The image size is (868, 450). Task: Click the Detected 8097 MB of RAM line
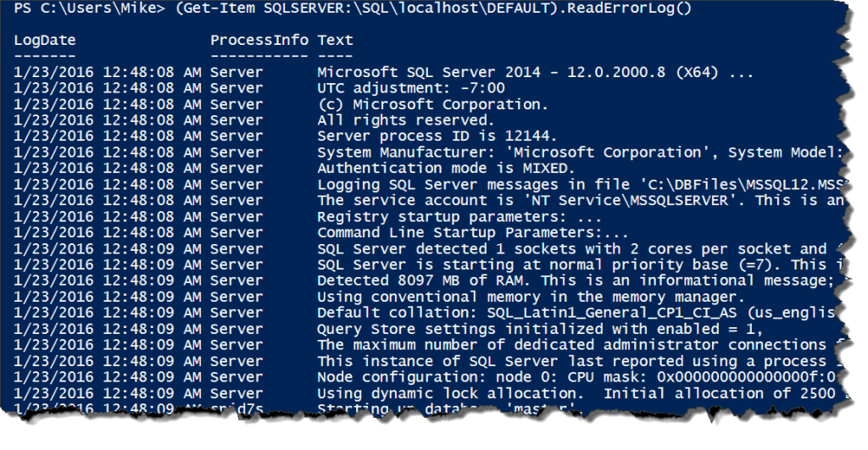pos(578,281)
